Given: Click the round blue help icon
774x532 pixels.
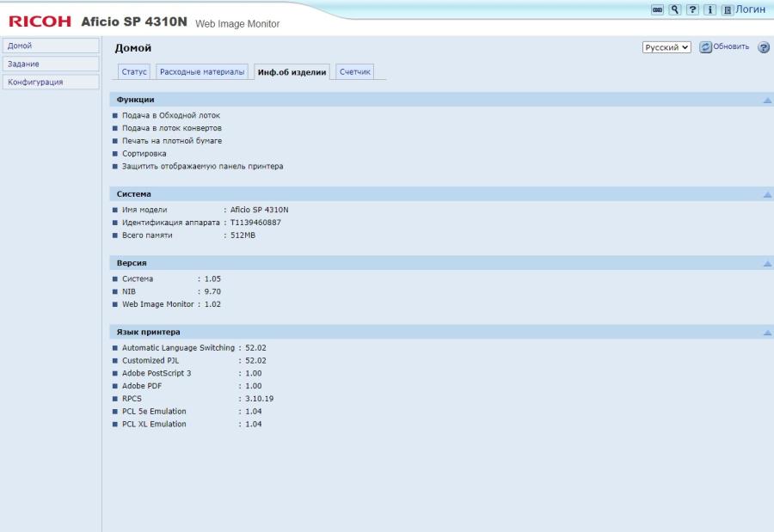Looking at the screenshot, I should pyautogui.click(x=764, y=47).
